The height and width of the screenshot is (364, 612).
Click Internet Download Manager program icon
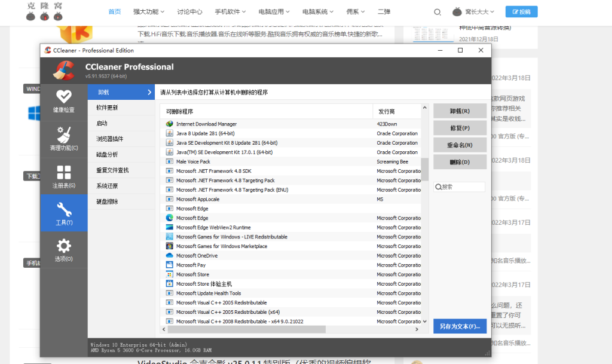click(x=169, y=124)
